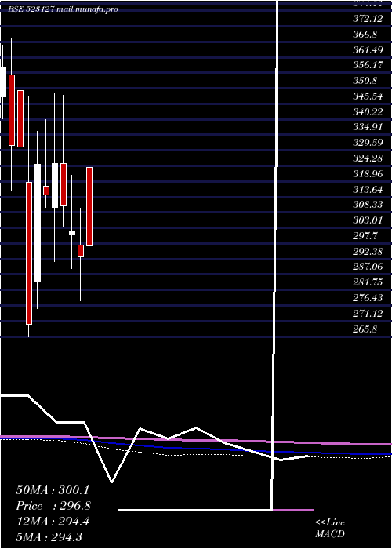Click the 366.8 price axis label
Viewport: 392px width, 549px height.
coord(365,35)
